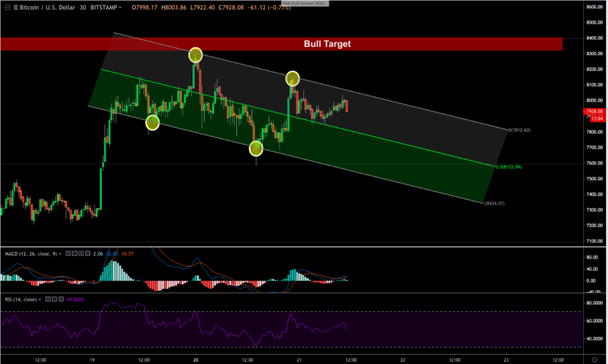The image size is (608, 364).
Task: Open RSI indicator settings icon
Action: [x=54, y=299]
